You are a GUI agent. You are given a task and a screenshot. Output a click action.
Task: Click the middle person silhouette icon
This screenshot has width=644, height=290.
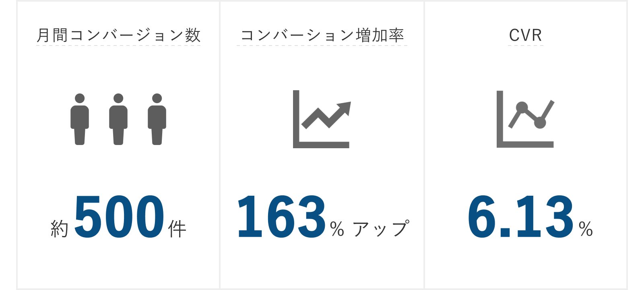pos(118,119)
